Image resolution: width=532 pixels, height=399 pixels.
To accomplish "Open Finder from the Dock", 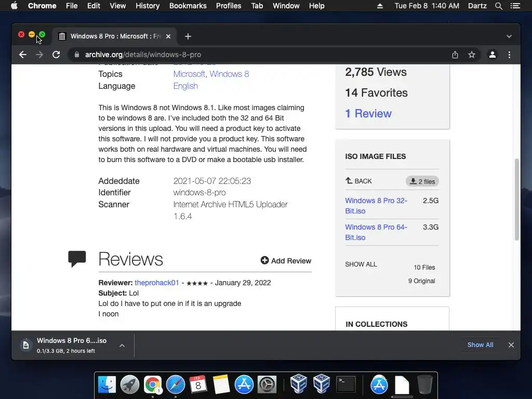I will coord(107,385).
